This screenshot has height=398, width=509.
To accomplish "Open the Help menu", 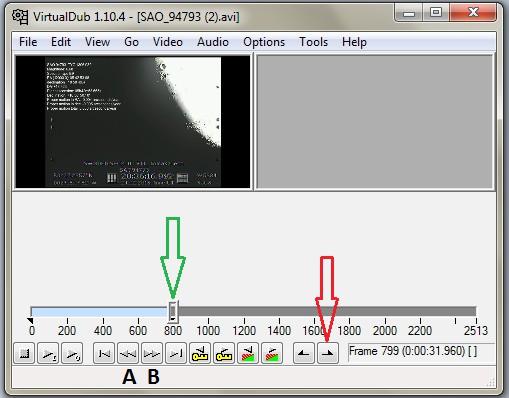I will point(354,42).
